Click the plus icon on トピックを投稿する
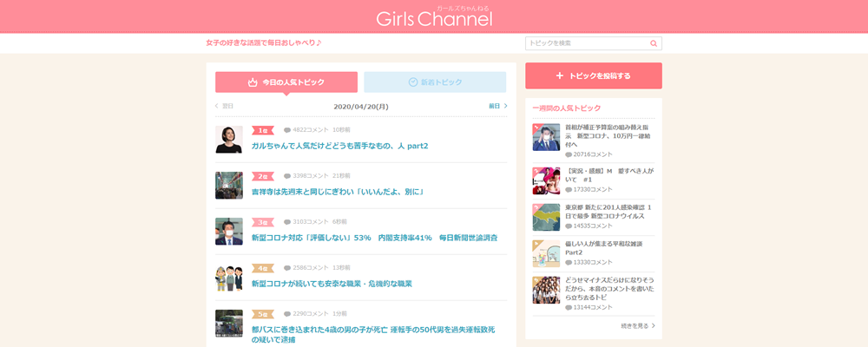This screenshot has width=868, height=347. coord(560,75)
